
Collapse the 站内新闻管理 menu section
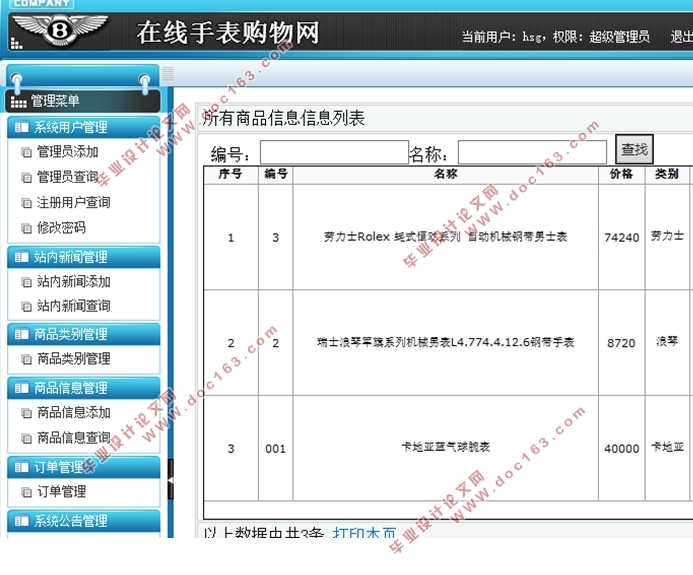tap(84, 257)
